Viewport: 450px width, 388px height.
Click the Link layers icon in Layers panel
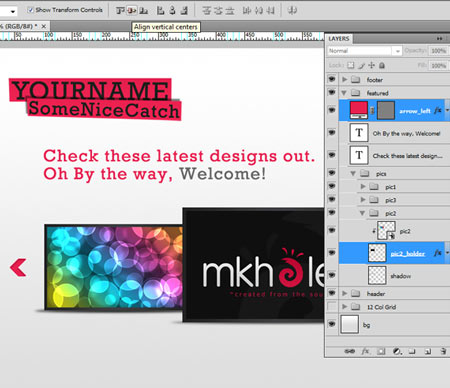pyautogui.click(x=349, y=351)
